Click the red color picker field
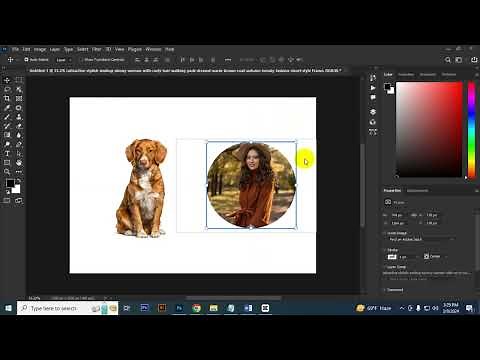 pos(429,129)
